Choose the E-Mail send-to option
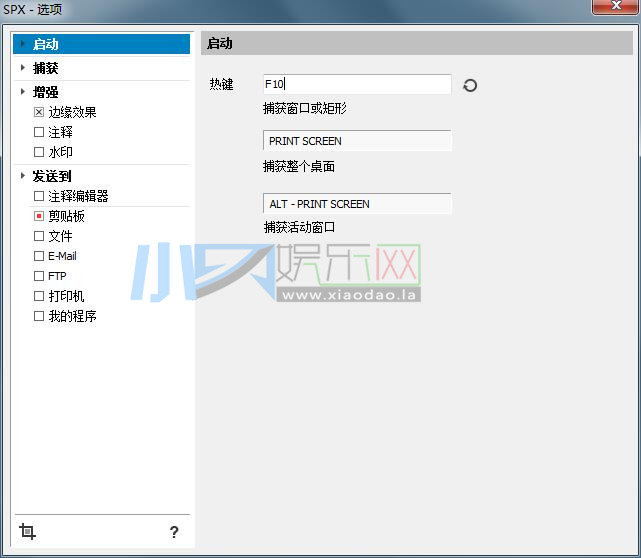The width and height of the screenshot is (641, 558). (39, 256)
